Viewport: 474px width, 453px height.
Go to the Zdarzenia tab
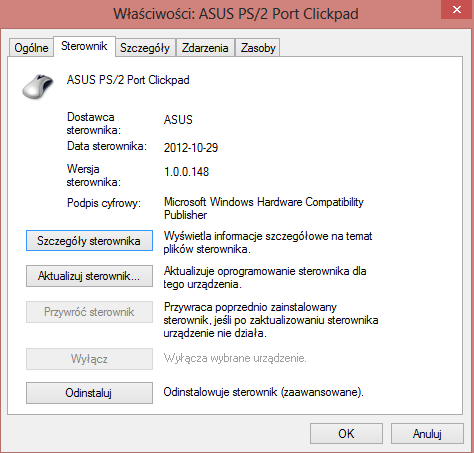coord(205,48)
